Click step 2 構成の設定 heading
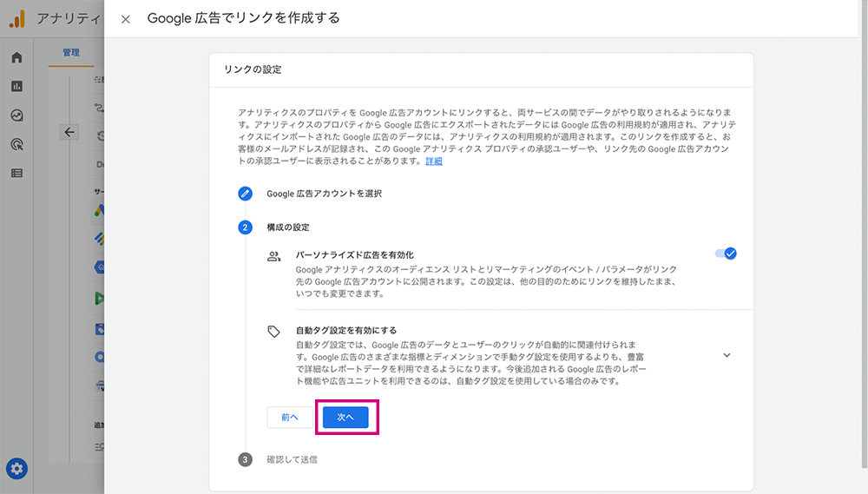 point(288,227)
